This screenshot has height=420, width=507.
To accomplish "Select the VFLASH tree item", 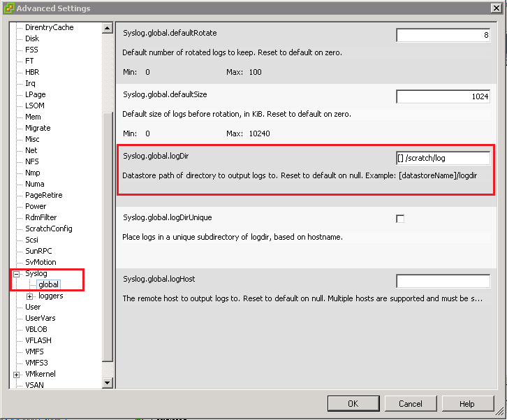I will click(x=38, y=340).
